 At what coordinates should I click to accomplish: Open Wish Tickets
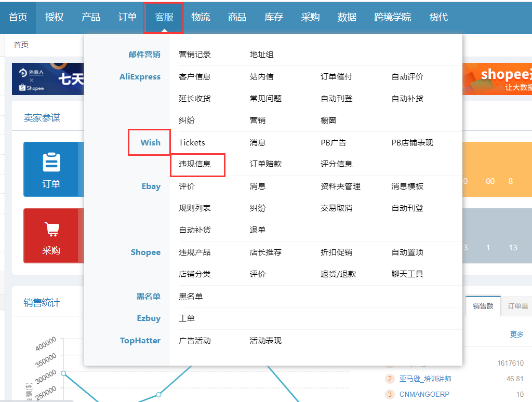click(x=192, y=142)
